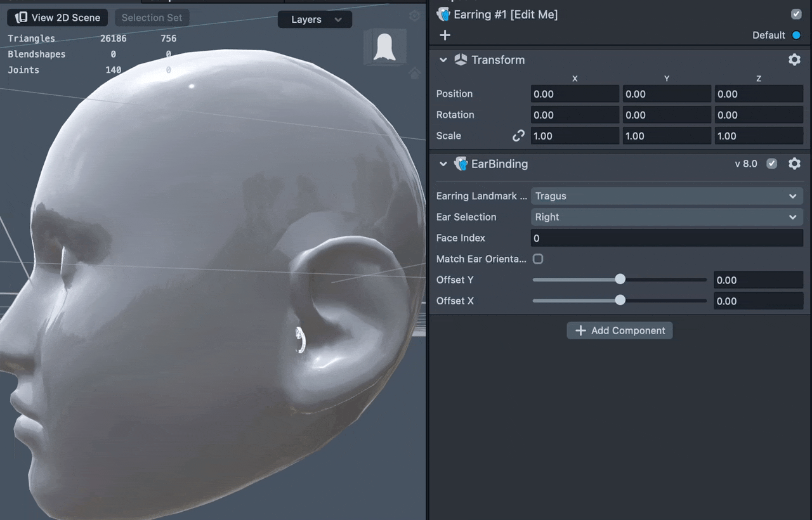Disable the EarBinding component checkbox
This screenshot has height=520, width=812.
click(x=771, y=164)
